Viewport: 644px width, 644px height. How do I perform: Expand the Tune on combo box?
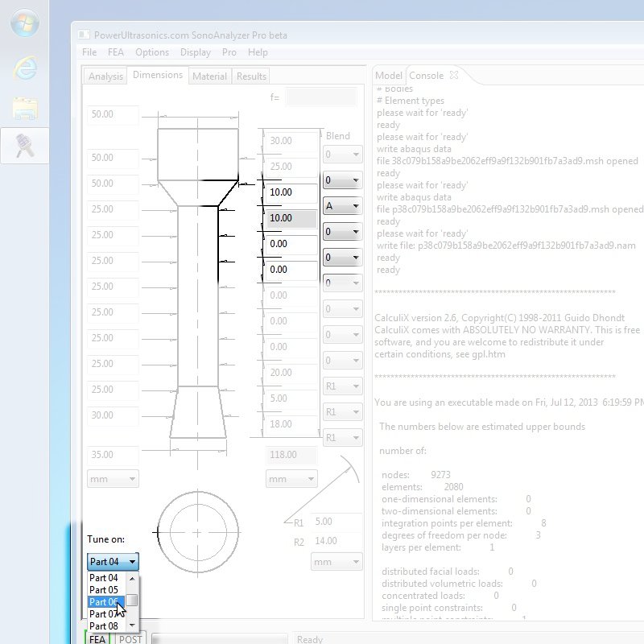[113, 561]
